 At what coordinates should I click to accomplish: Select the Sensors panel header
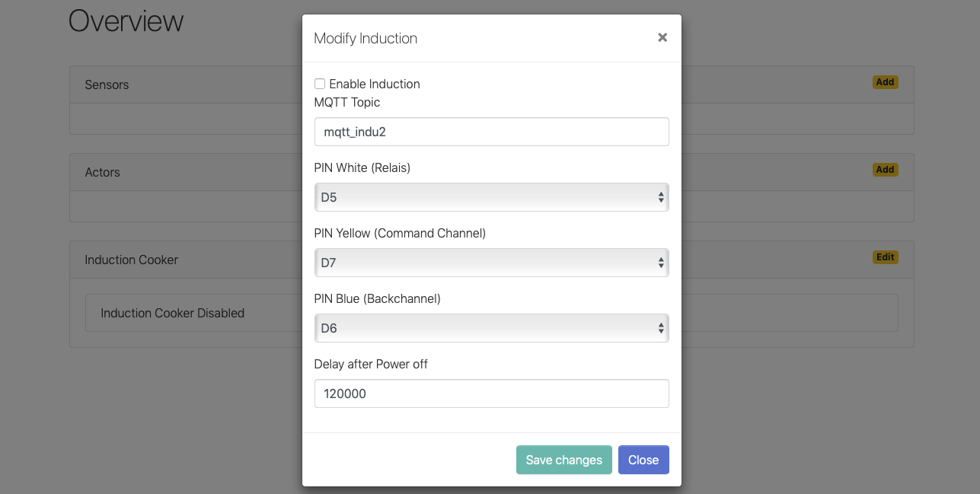(107, 84)
